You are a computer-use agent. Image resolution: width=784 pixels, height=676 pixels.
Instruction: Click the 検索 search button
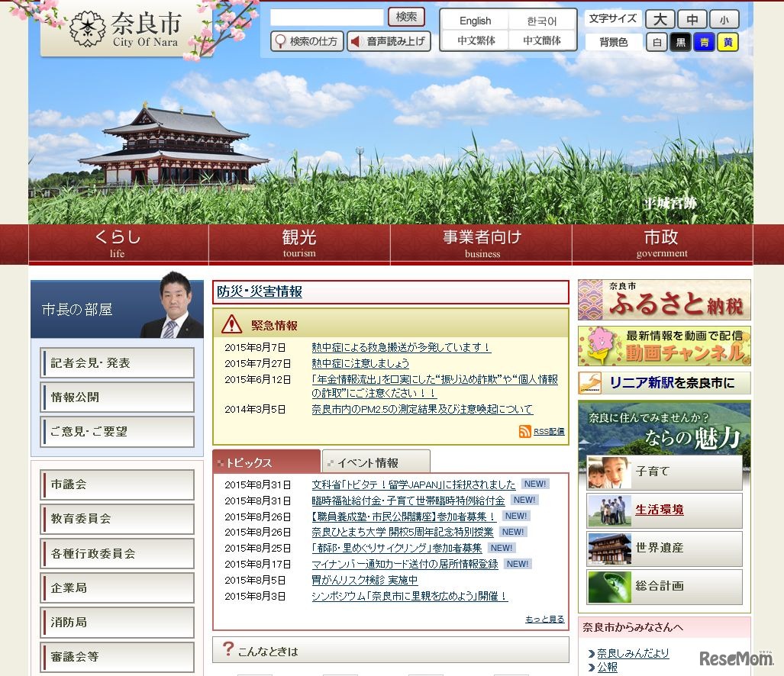click(x=406, y=17)
